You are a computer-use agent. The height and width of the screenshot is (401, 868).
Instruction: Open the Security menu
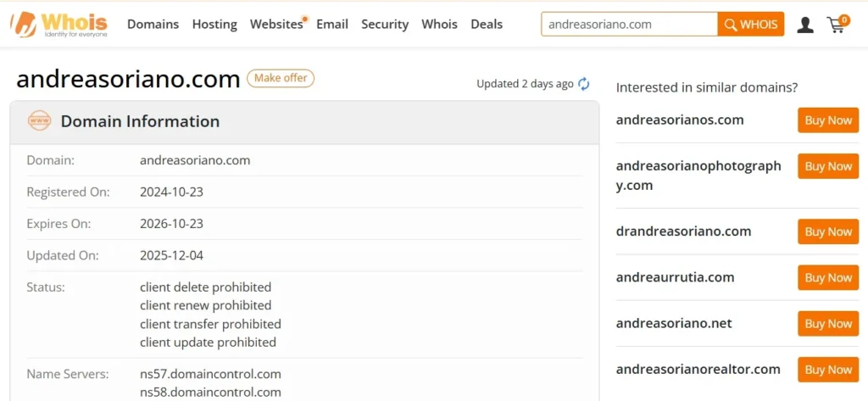click(x=385, y=25)
